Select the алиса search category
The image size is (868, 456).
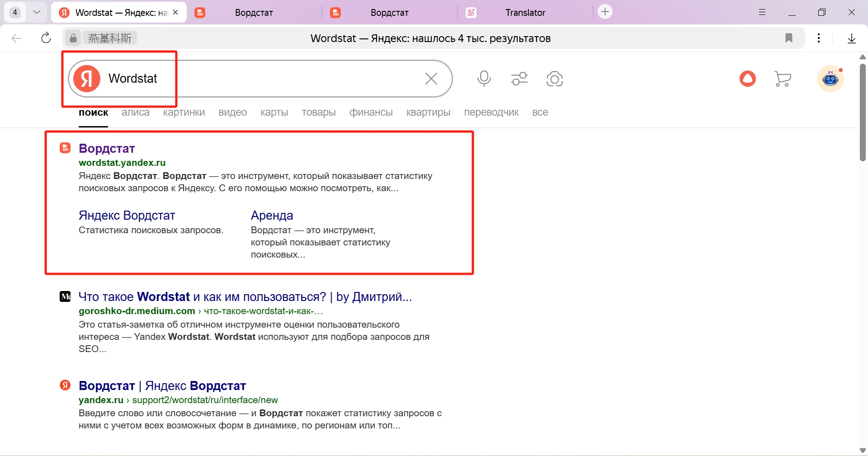coord(136,113)
